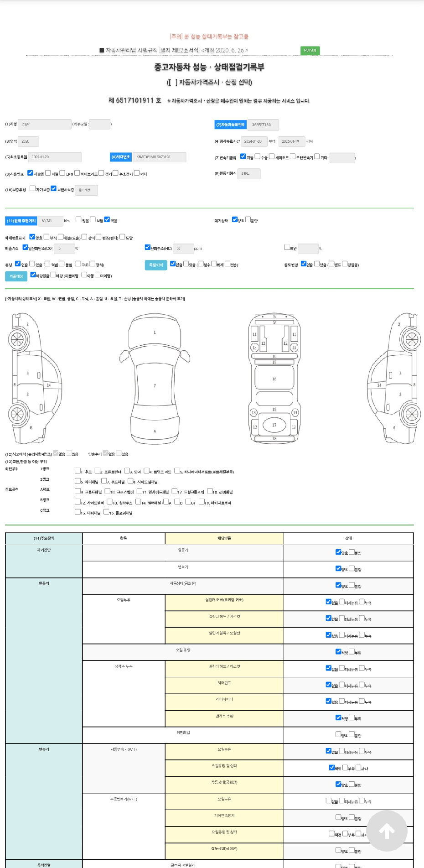
Task: Toggle the 용도변경 없음 checkbox
Action: [304, 264]
